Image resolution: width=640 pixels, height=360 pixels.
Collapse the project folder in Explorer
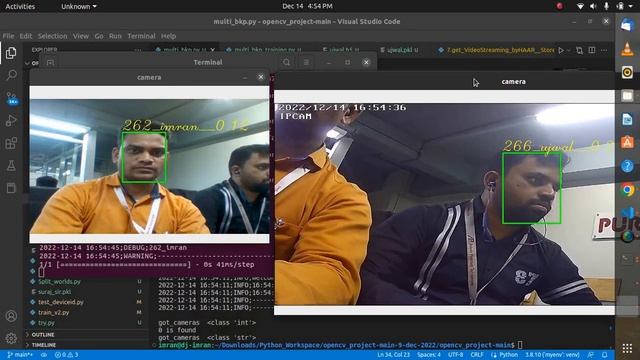click(x=27, y=63)
